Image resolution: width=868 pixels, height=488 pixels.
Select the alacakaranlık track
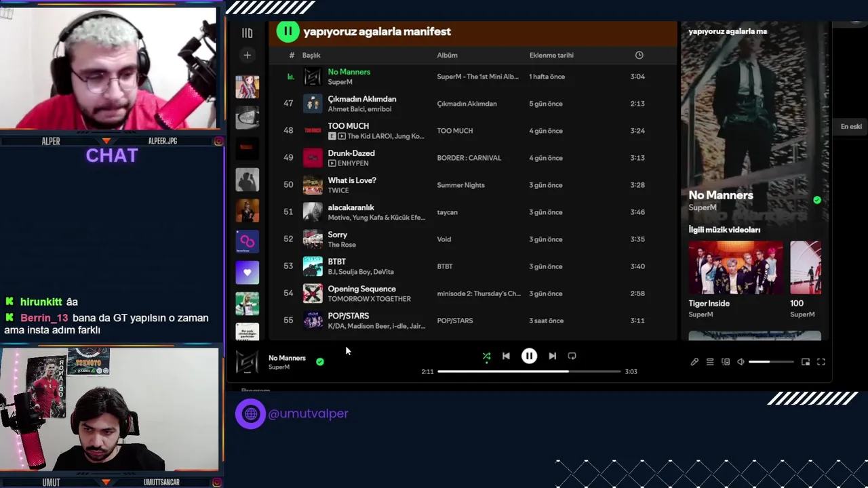(x=473, y=212)
